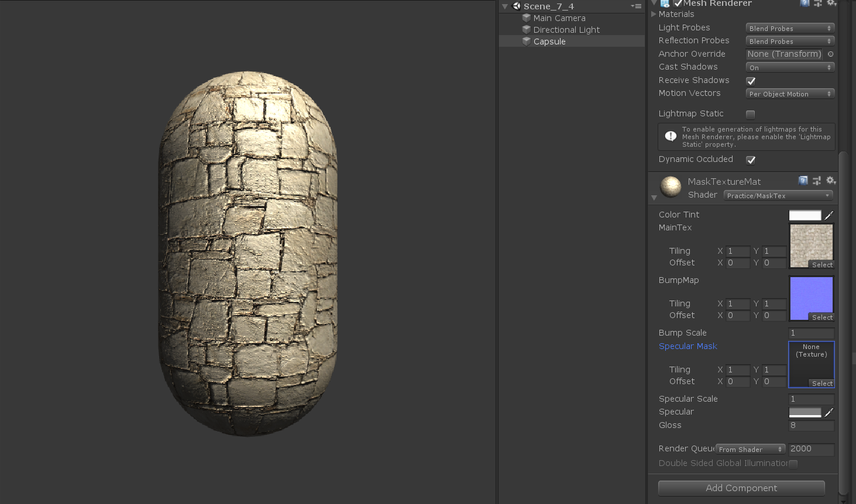Viewport: 856px width, 504px height.
Task: Click Scene_7_4 scene row
Action: [x=572, y=6]
